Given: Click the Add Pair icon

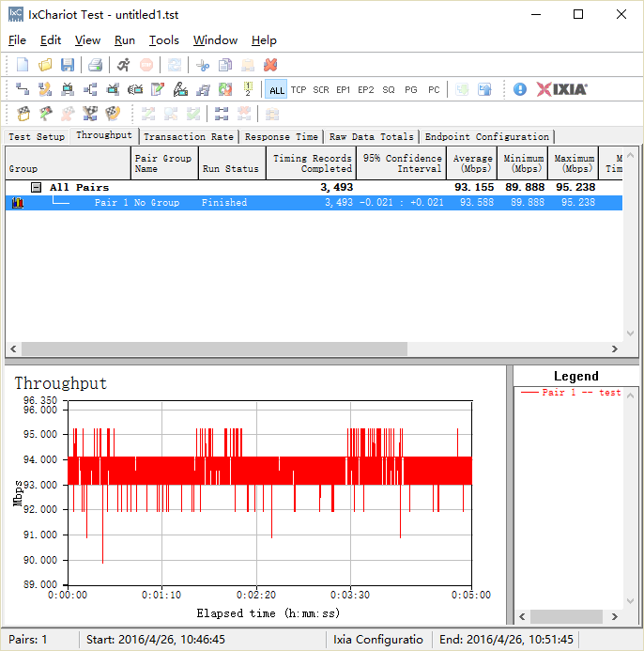Looking at the screenshot, I should [23, 89].
